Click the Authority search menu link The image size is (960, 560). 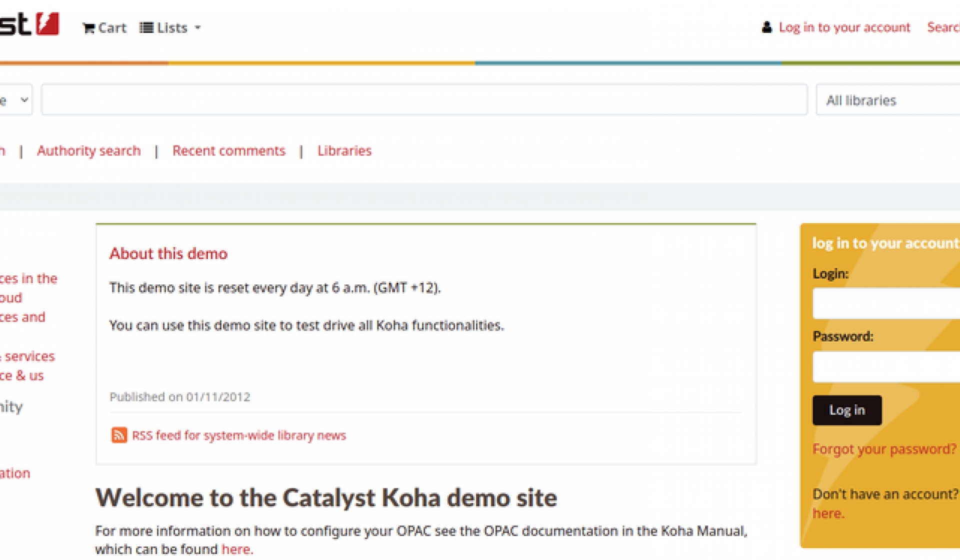[x=89, y=150]
